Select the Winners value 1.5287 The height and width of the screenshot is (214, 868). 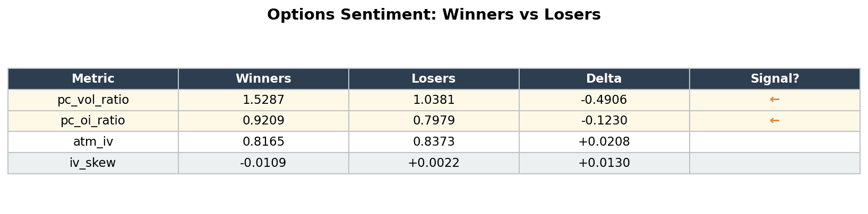(263, 100)
